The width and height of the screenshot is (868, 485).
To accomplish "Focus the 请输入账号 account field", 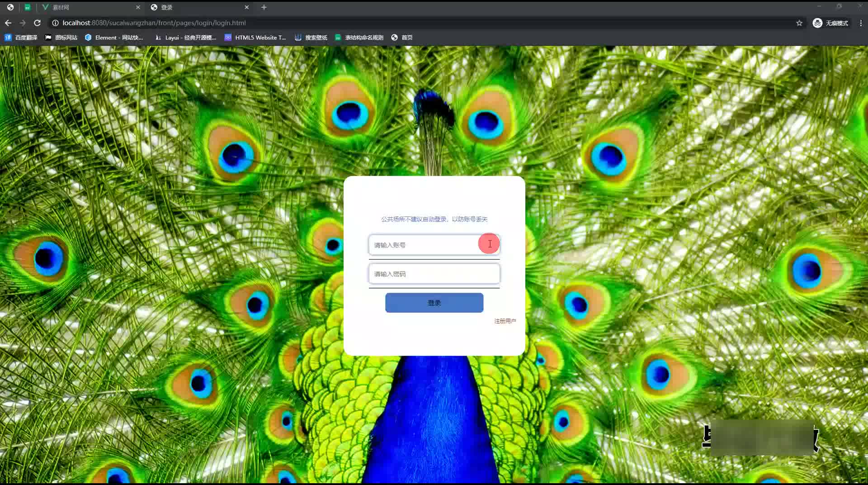I will (x=434, y=245).
